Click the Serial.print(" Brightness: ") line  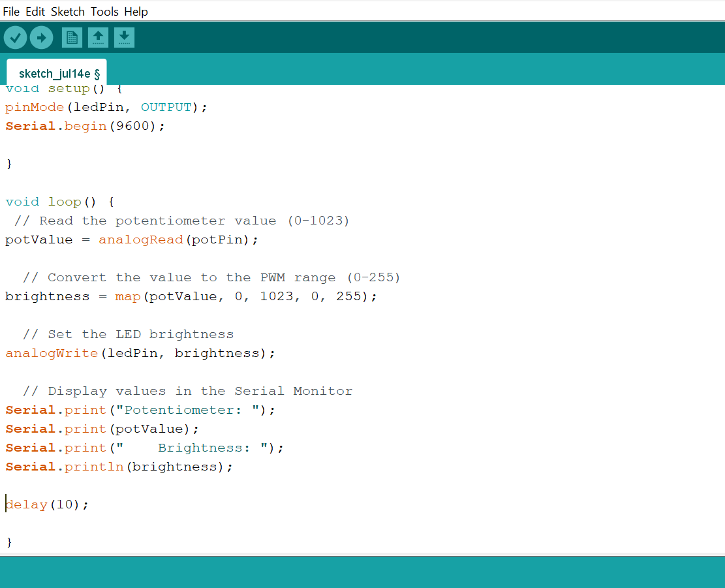pos(144,448)
